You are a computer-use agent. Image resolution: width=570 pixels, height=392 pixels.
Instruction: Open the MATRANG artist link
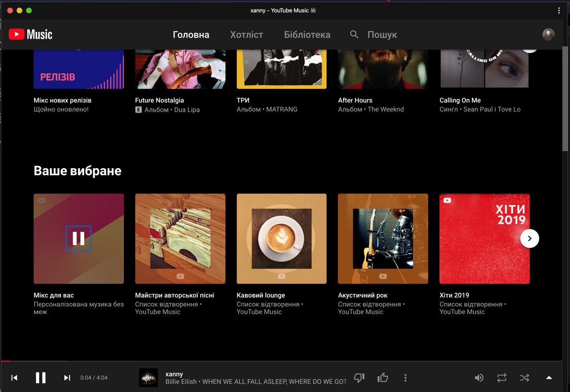click(282, 109)
